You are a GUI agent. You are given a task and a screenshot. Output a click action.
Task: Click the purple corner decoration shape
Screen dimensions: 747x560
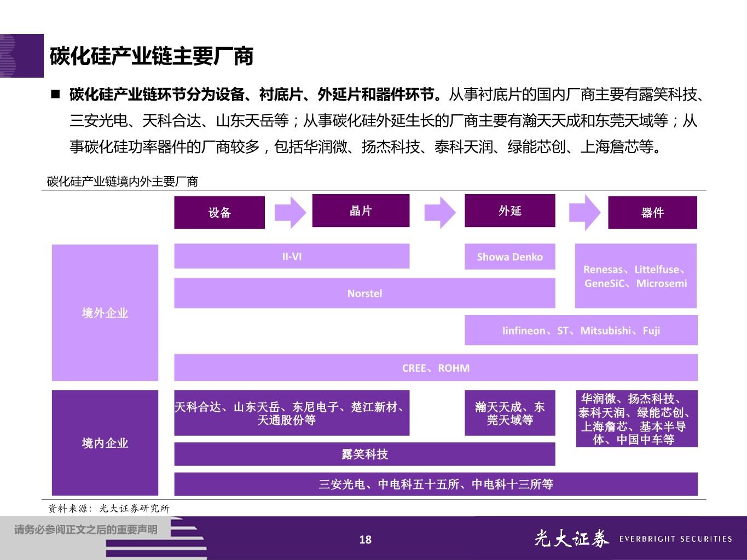[21, 55]
